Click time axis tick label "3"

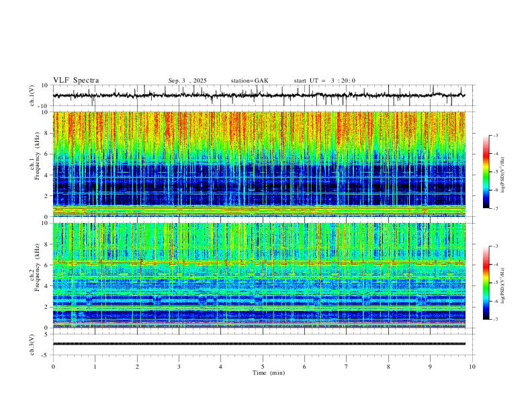pyautogui.click(x=179, y=367)
